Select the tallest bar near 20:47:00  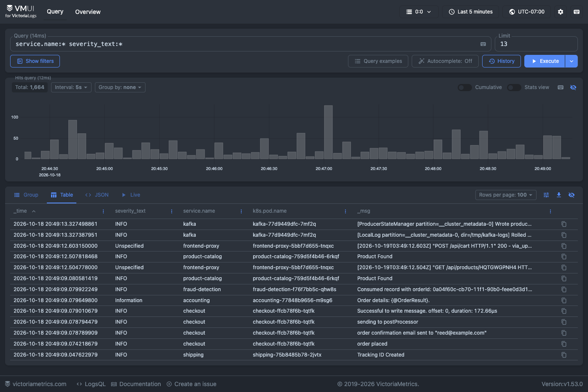pos(328,132)
